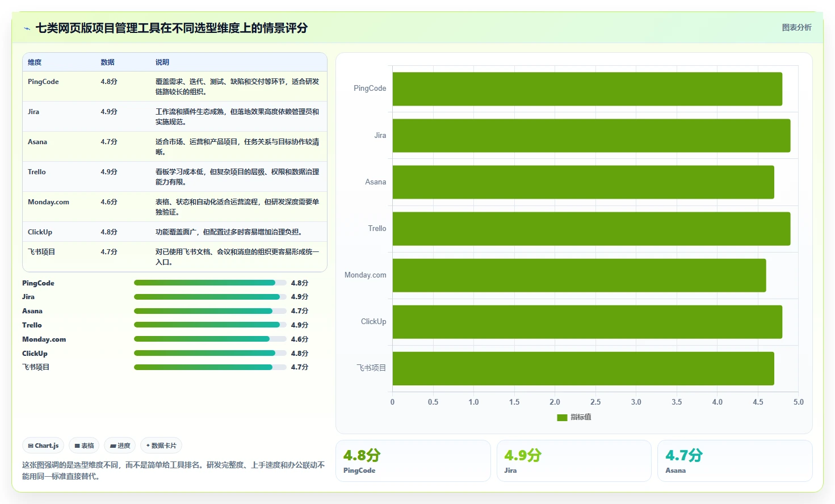Viewport: 835px width, 504px height.
Task: Click Monday.com in the table's dimension column
Action: click(48, 202)
